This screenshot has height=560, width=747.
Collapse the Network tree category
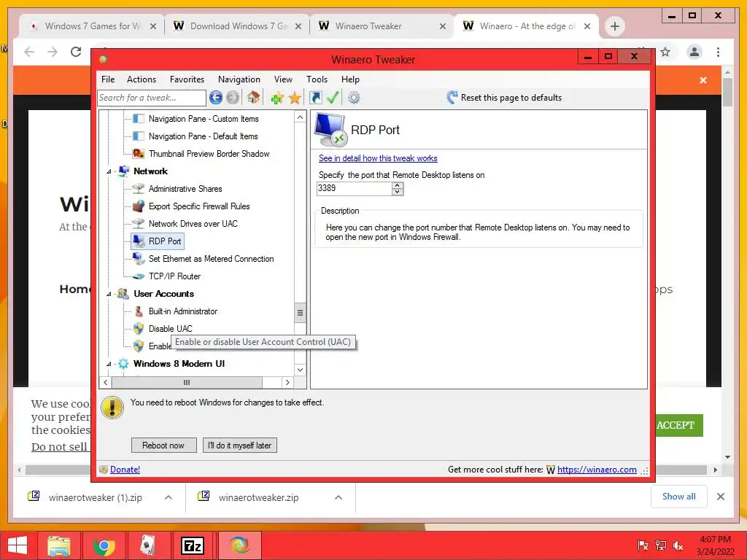(109, 171)
